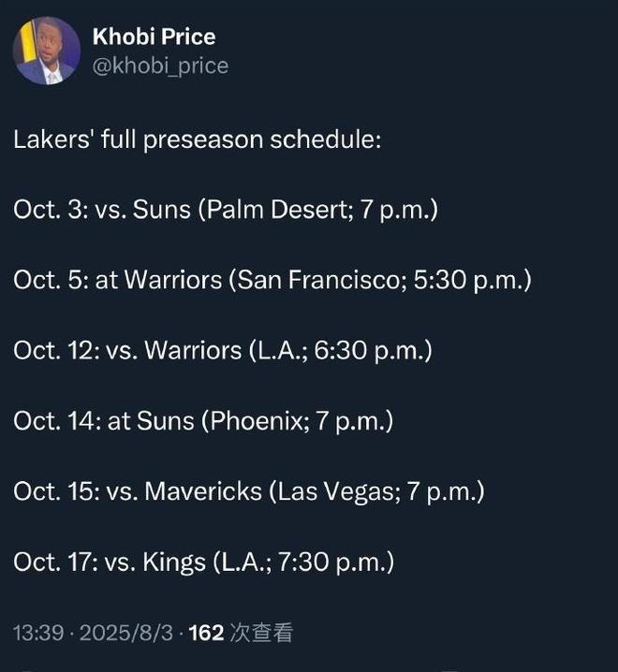
Task: Click the 'San Francisco' location text
Action: (x=322, y=280)
